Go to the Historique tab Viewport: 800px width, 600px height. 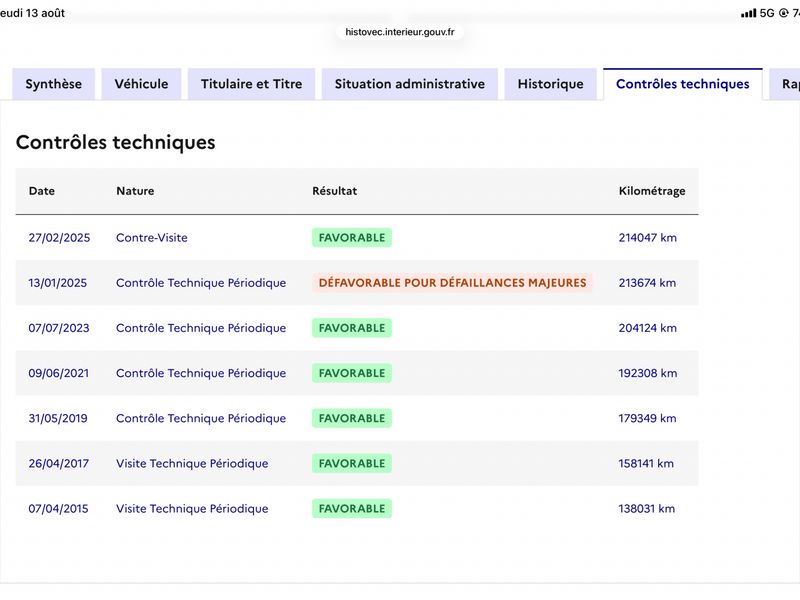551,84
